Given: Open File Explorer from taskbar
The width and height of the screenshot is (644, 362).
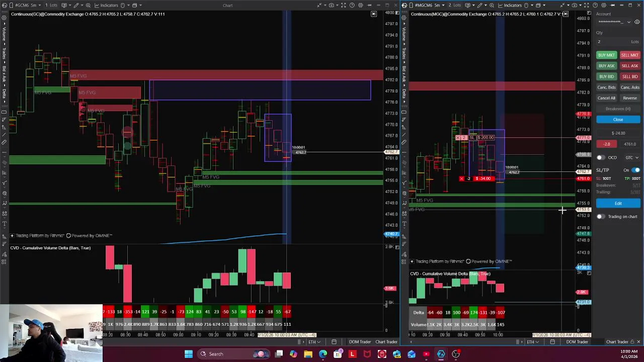Looking at the screenshot, I should (308, 354).
